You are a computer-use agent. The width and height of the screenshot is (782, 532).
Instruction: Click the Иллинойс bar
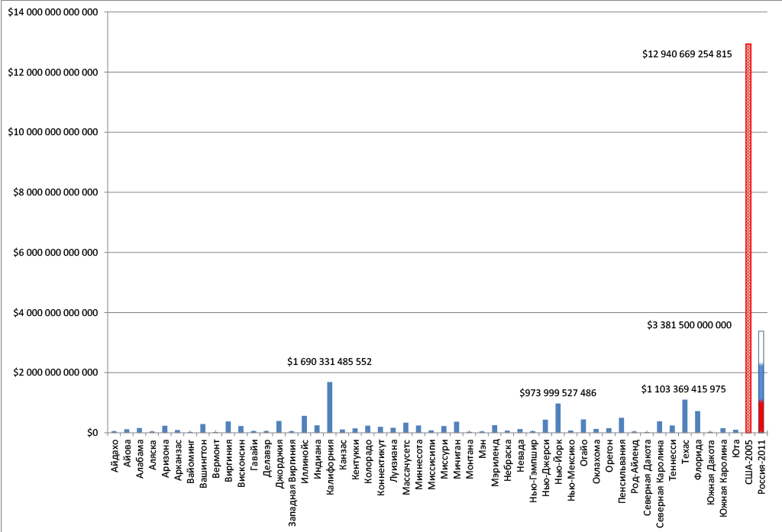(x=304, y=424)
